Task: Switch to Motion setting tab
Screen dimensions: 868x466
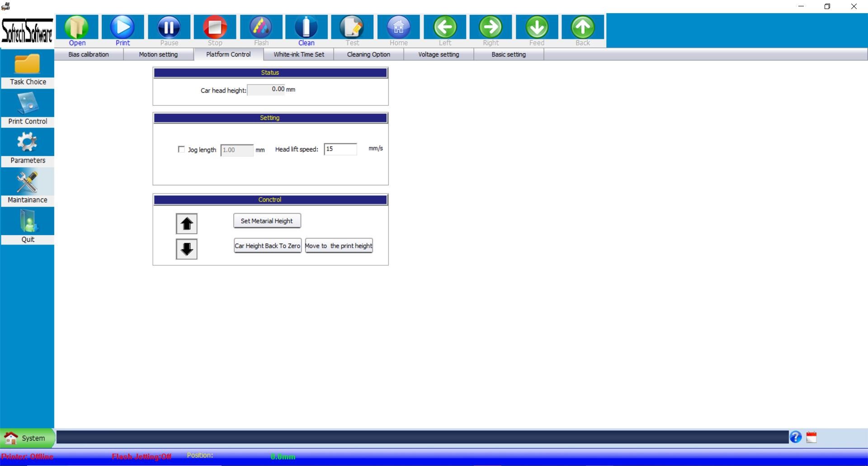Action: click(x=158, y=54)
